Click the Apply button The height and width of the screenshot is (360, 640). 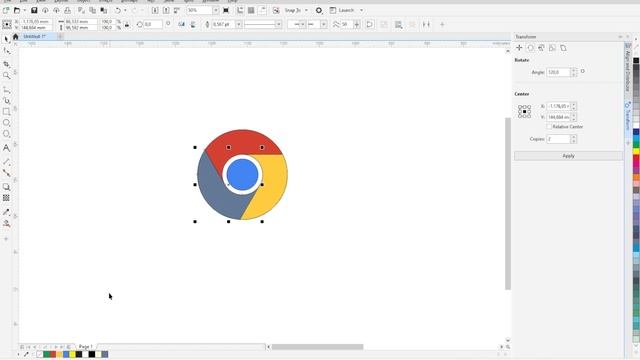[569, 156]
